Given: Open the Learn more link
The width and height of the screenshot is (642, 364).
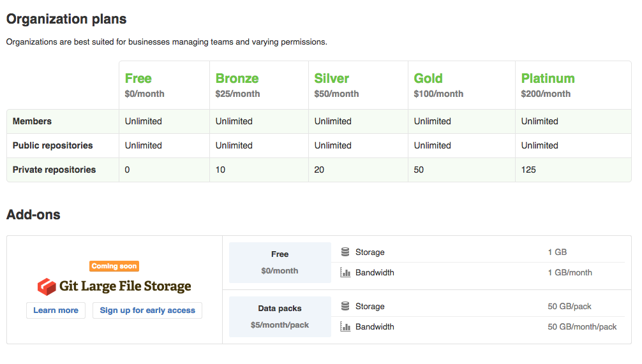Looking at the screenshot, I should [56, 310].
